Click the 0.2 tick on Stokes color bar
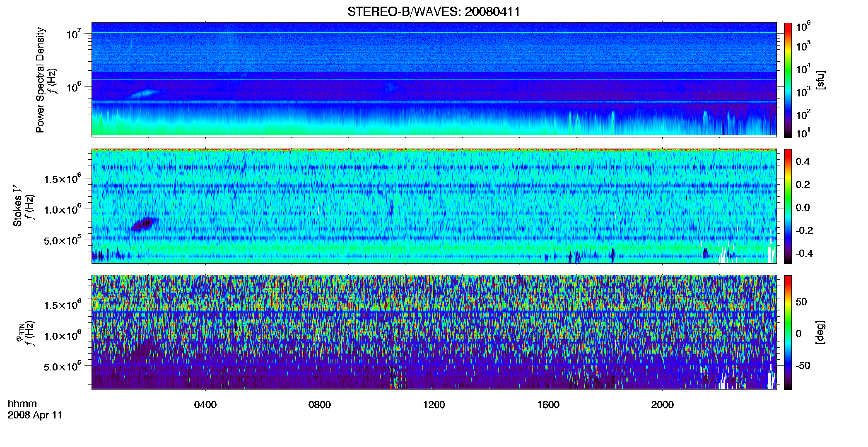The height and width of the screenshot is (447, 868). (803, 185)
